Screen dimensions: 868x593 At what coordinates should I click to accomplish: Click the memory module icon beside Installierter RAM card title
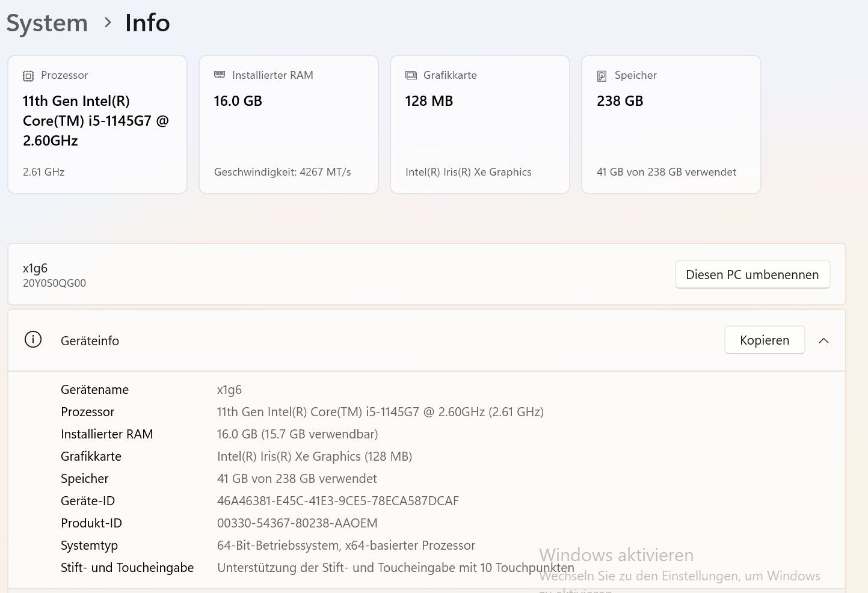pyautogui.click(x=220, y=75)
